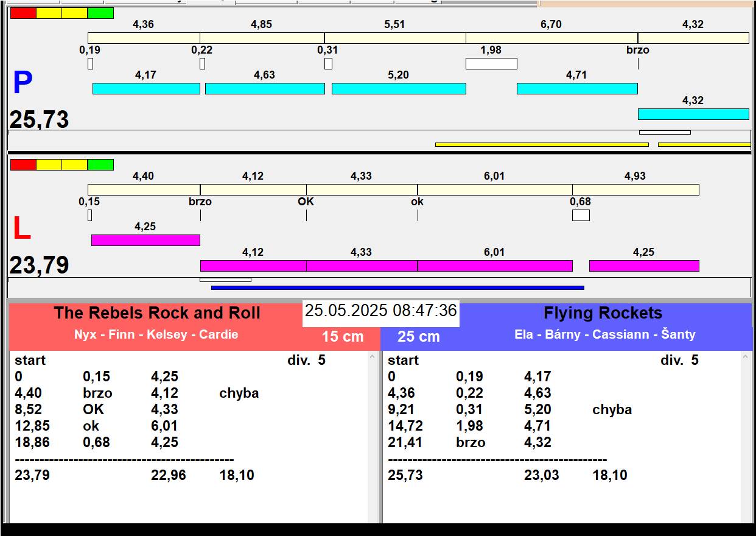The width and height of the screenshot is (756, 536).
Task: Select the cream segment labeled 4,93
Action: pyautogui.click(x=635, y=189)
